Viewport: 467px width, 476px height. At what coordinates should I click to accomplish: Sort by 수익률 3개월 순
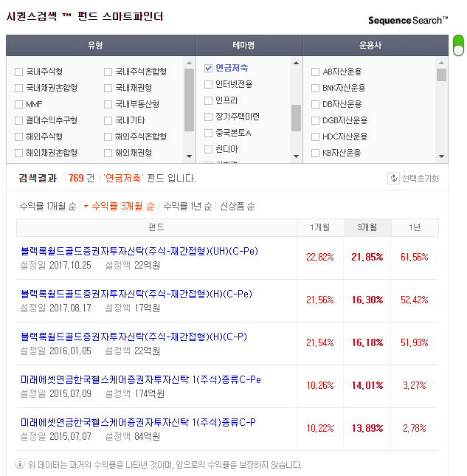coord(123,206)
